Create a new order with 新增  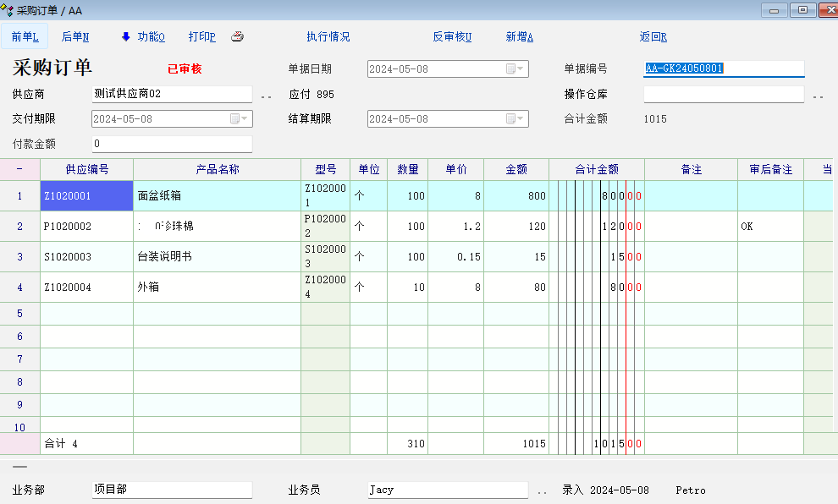(519, 36)
